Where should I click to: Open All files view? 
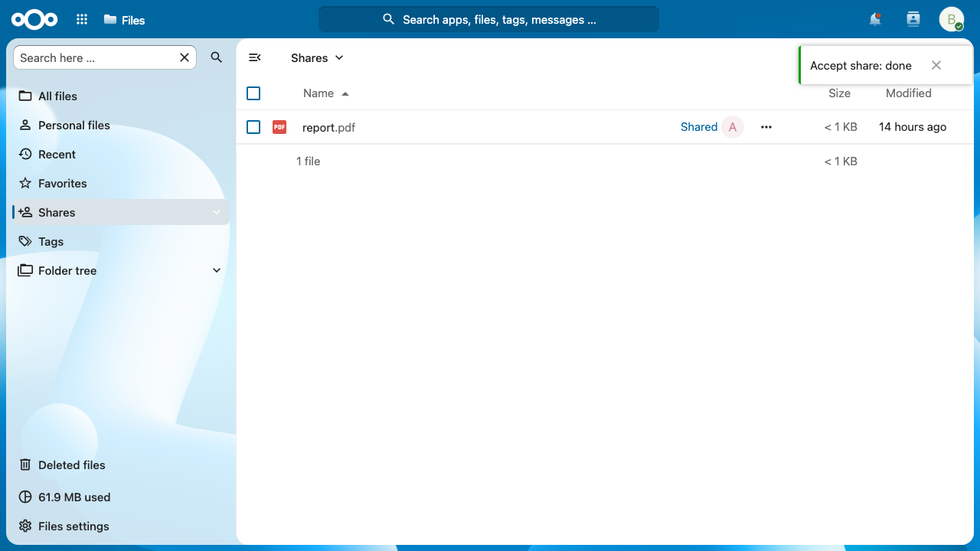121,96
